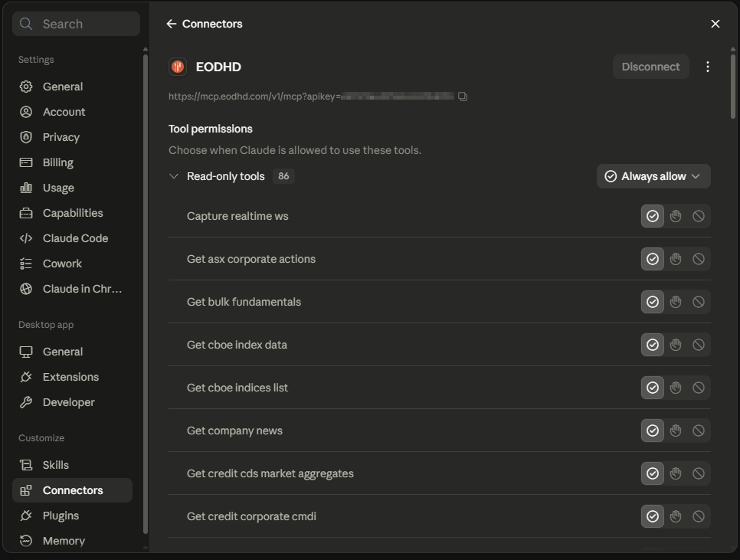The image size is (740, 560).
Task: Open the Always allow dropdown
Action: point(653,176)
